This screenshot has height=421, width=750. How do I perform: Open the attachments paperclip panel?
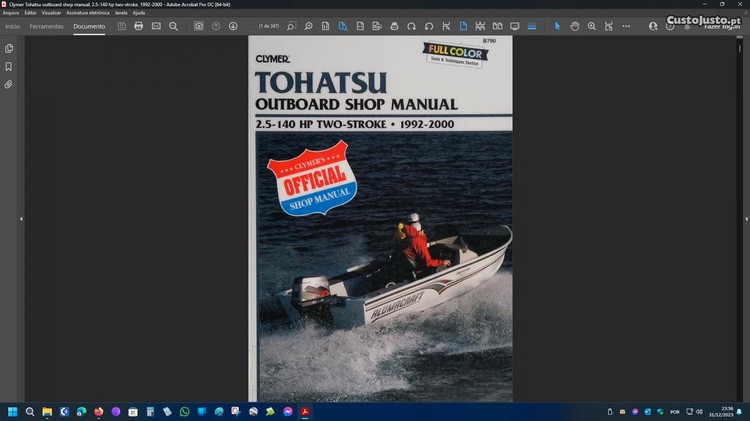(x=9, y=85)
